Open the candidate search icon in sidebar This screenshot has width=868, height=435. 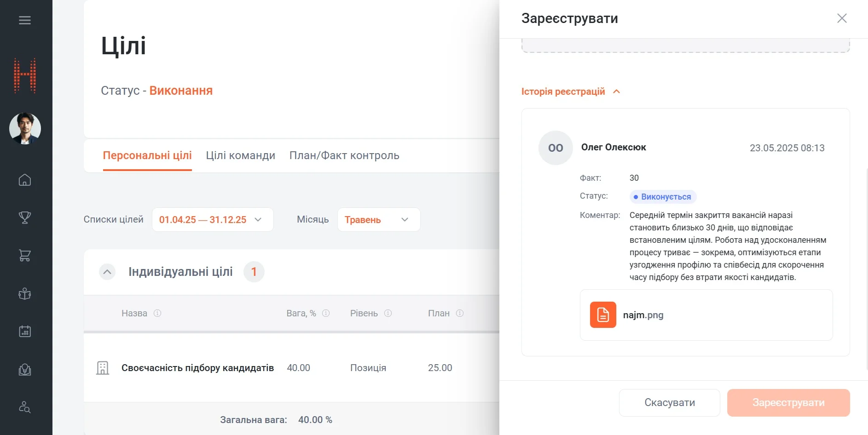coord(25,407)
